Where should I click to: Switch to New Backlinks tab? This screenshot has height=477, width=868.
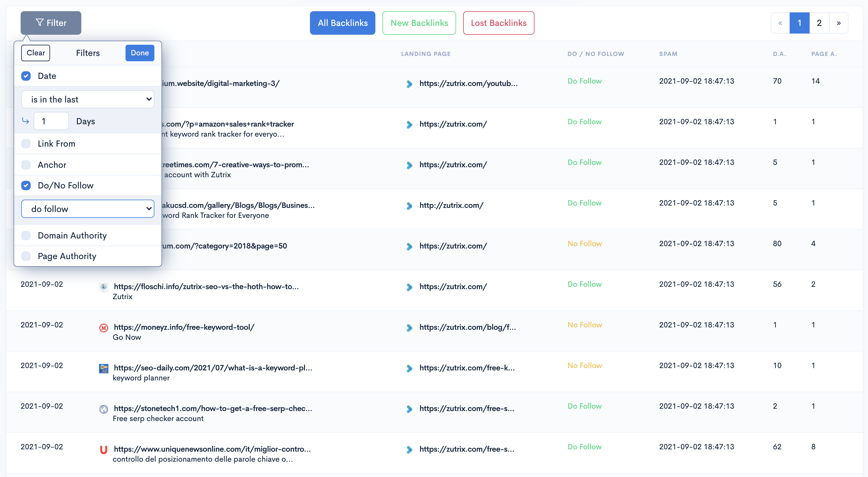419,23
